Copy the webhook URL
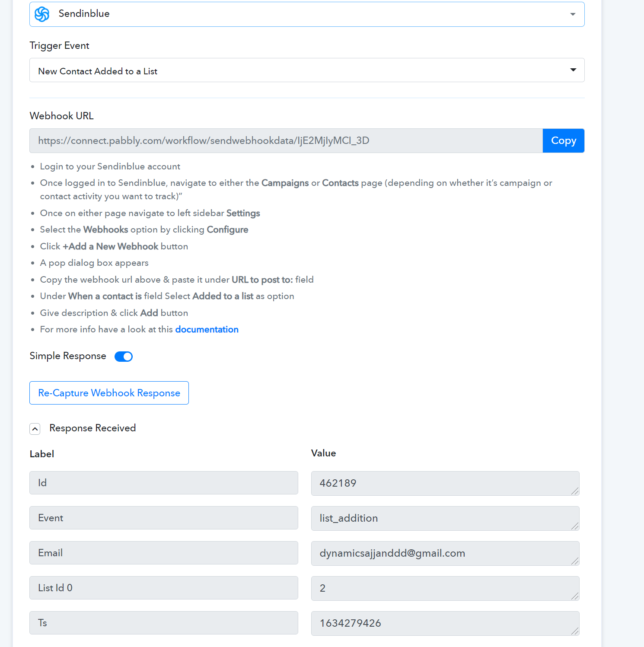The image size is (644, 647). [x=564, y=140]
